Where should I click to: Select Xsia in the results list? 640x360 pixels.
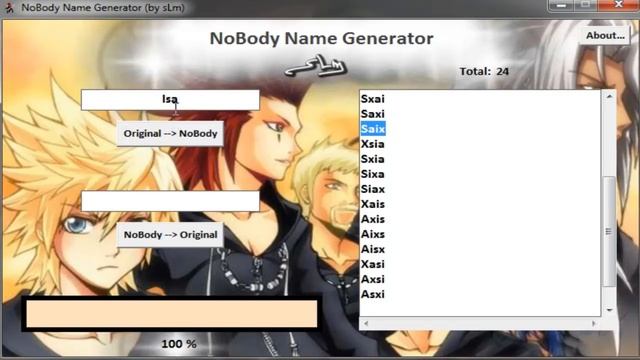373,144
